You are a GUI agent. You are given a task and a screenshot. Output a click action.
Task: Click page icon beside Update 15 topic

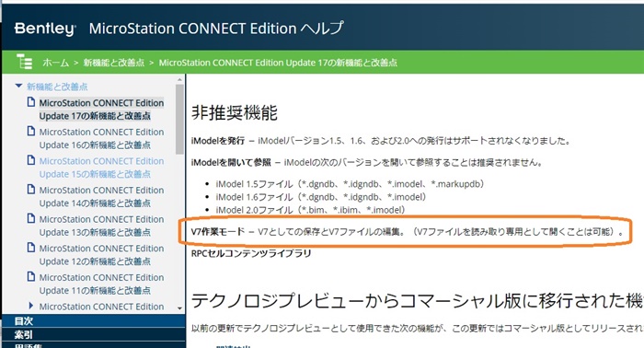(30, 160)
